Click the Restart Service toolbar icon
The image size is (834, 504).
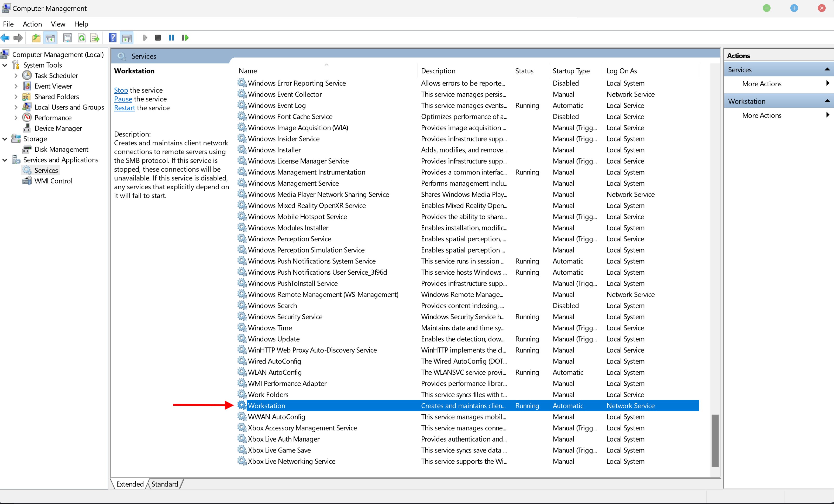(x=185, y=37)
